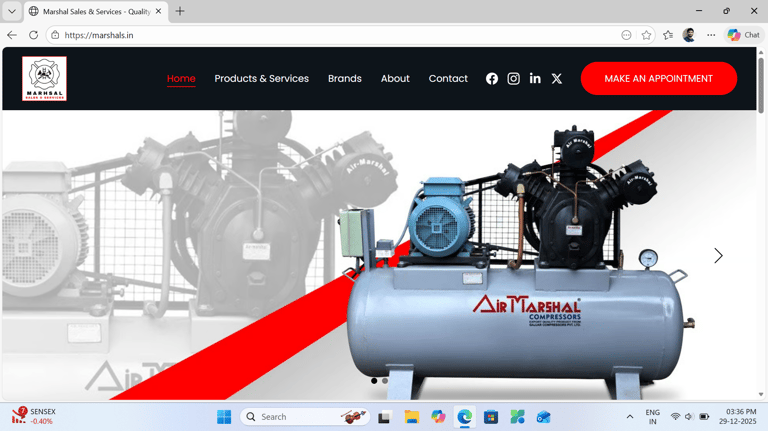Select the first slide indicator dot
Image resolution: width=768 pixels, height=431 pixels.
pyautogui.click(x=374, y=381)
